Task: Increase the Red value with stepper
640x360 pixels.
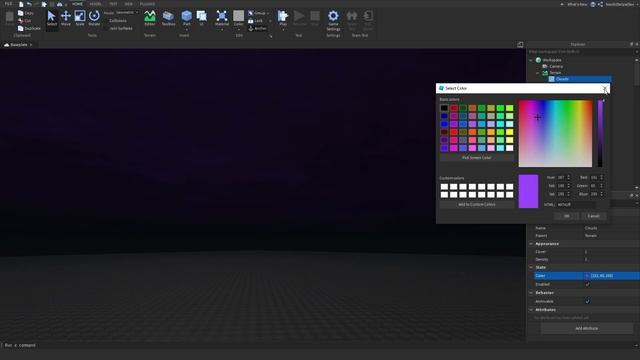Action: coord(601,176)
